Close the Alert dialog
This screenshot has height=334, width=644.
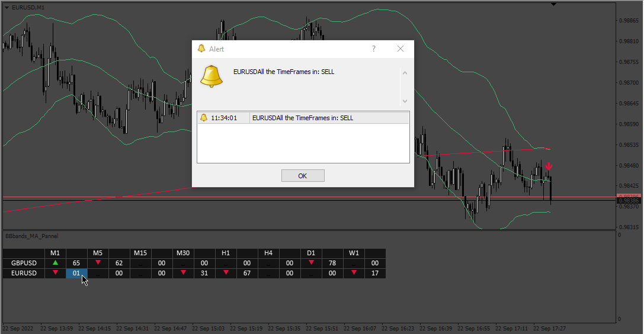pyautogui.click(x=401, y=49)
